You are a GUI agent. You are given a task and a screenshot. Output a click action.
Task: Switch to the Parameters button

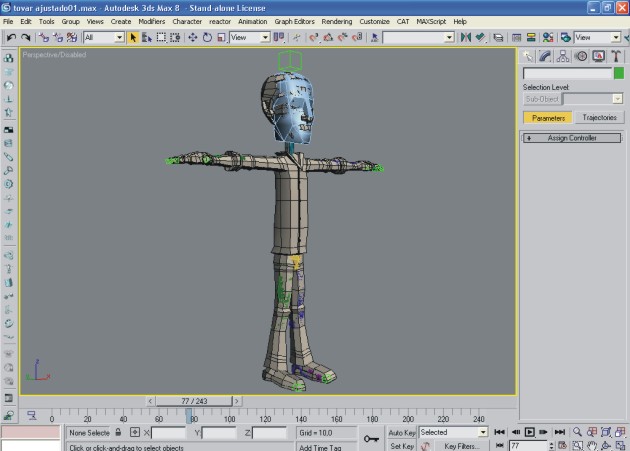548,118
